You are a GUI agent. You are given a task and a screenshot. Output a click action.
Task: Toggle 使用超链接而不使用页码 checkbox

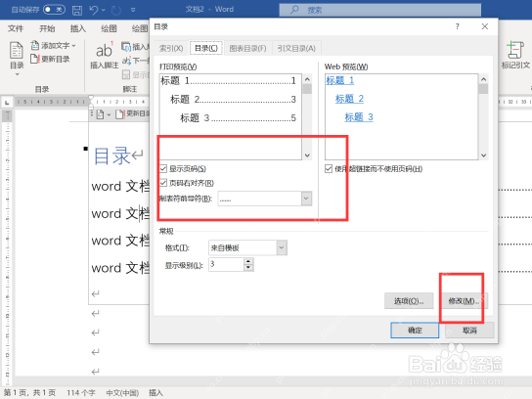tap(329, 168)
